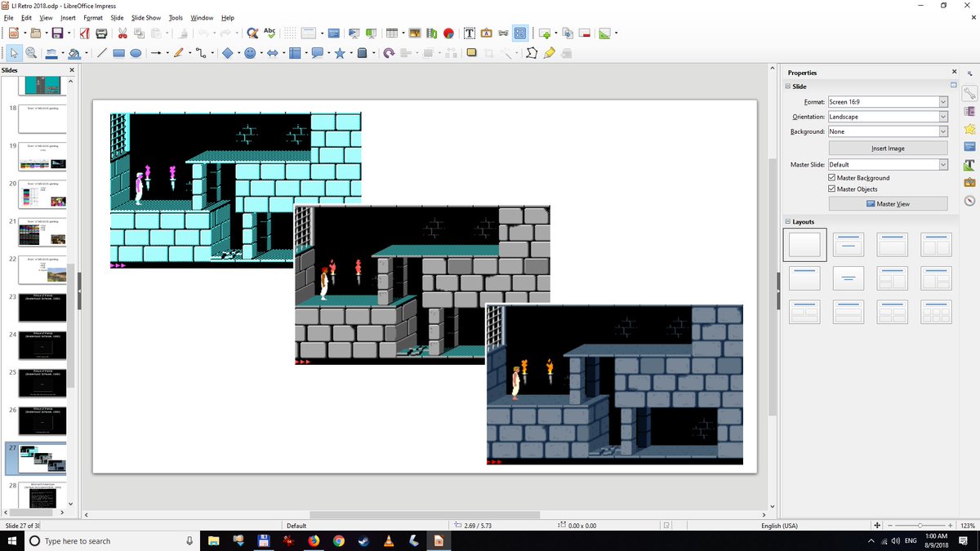The width and height of the screenshot is (980, 551).
Task: Close the Properties sidebar panel
Action: pos(954,73)
